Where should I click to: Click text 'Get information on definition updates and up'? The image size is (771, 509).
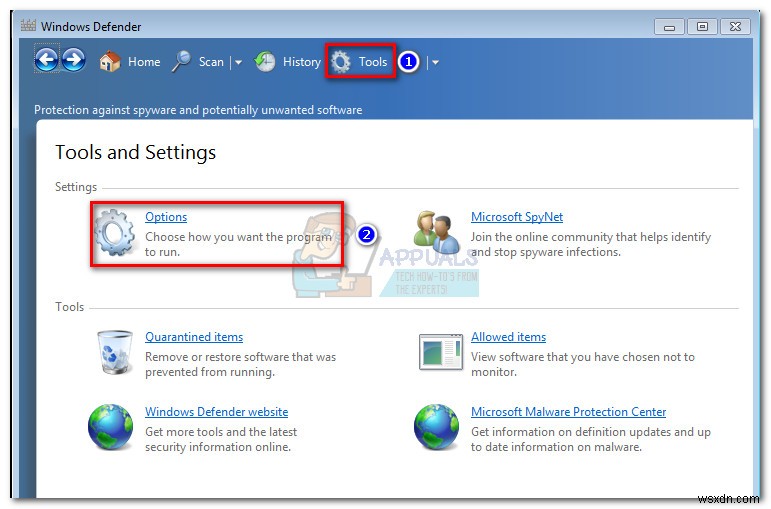591,432
